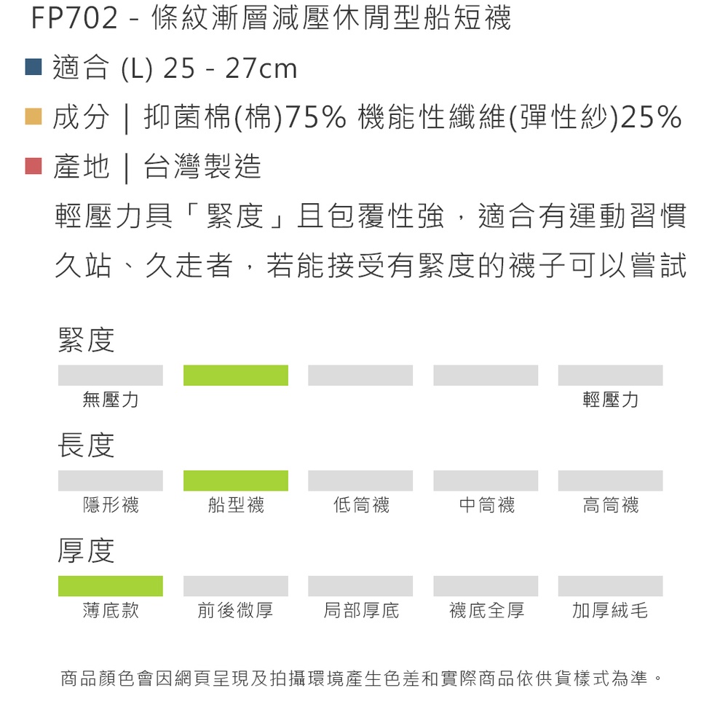Viewport: 728px width, 728px height.
Task: Click the 緊度 section heading
Action: 86,340
